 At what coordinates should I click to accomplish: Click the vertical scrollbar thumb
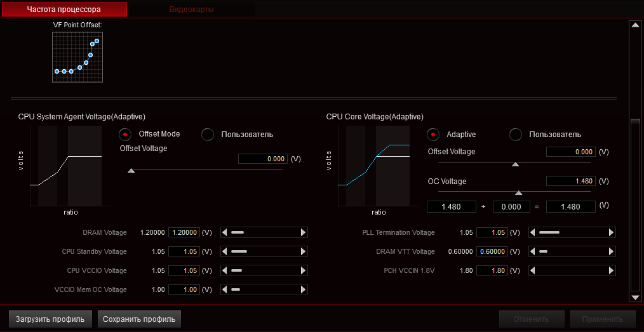[635, 205]
